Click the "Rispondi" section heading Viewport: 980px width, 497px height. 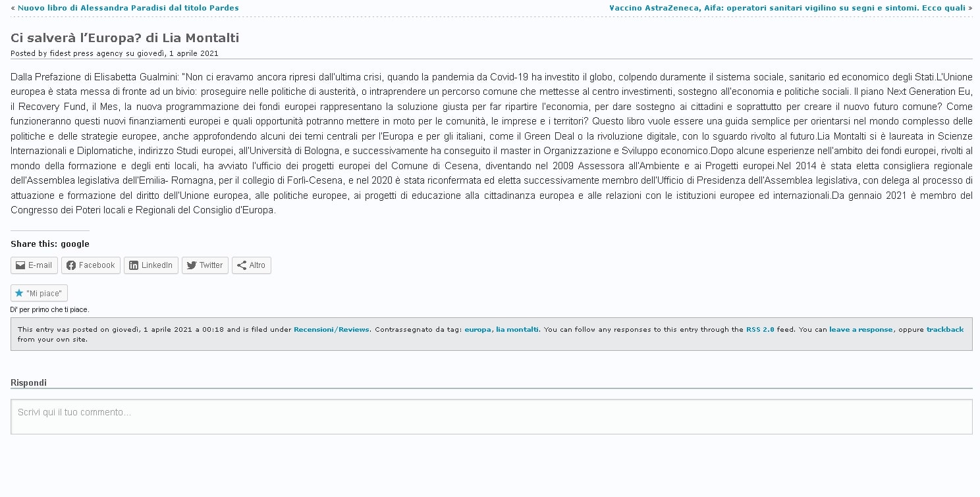click(x=28, y=382)
